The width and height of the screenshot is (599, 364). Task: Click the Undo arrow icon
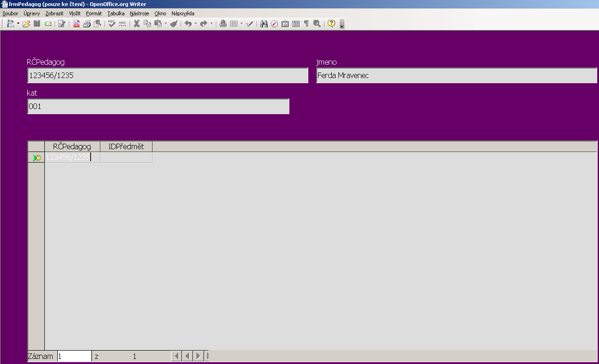point(188,24)
